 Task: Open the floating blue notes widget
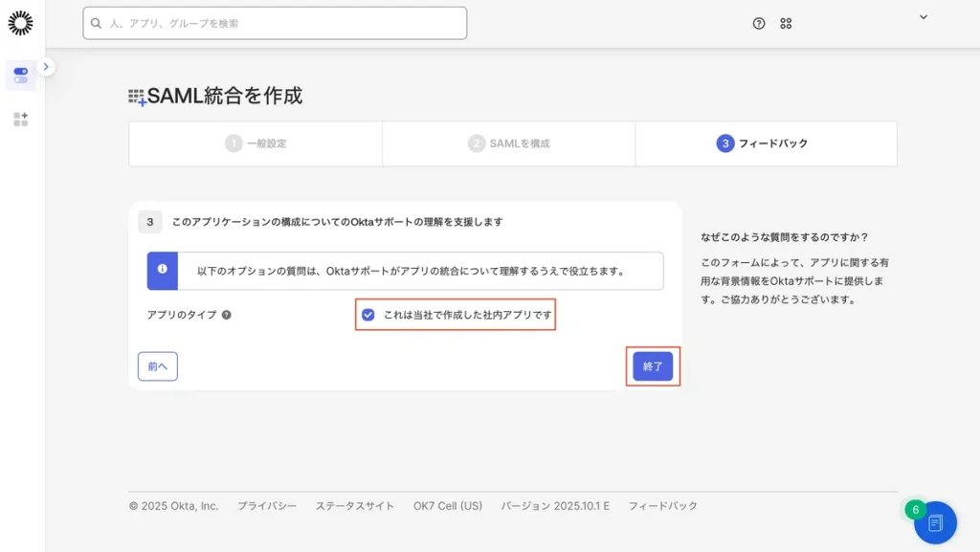[x=935, y=522]
